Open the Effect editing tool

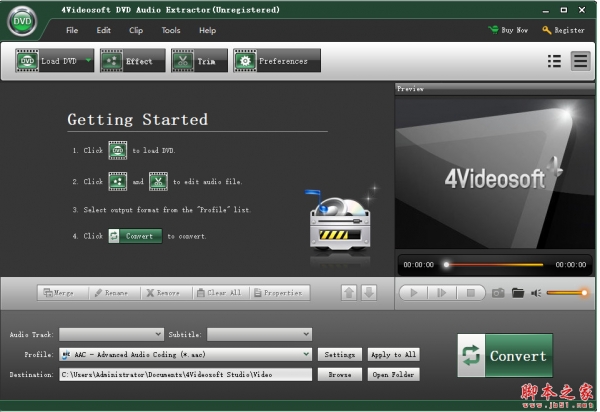[x=132, y=60]
